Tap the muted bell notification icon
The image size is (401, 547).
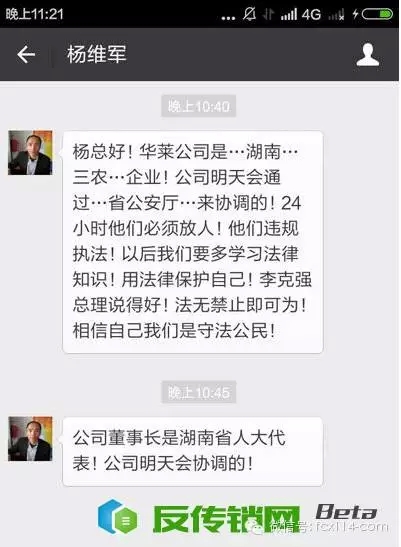(x=250, y=14)
